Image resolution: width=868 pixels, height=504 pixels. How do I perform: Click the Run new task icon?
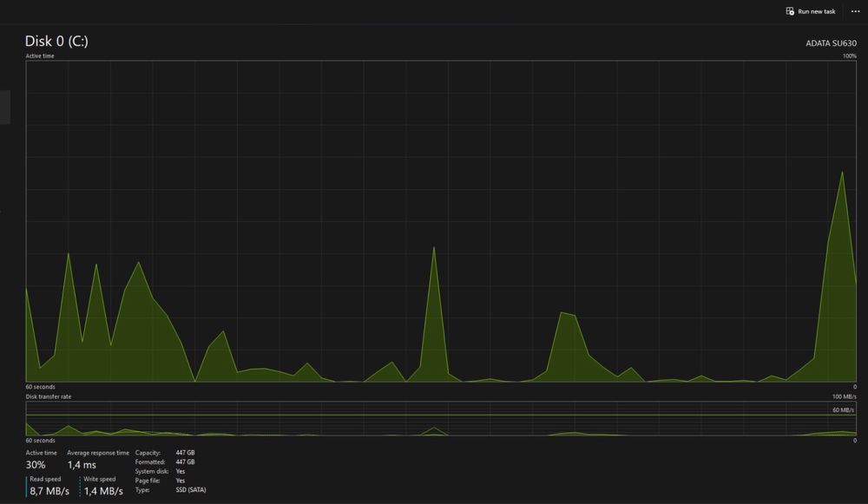[x=790, y=11]
